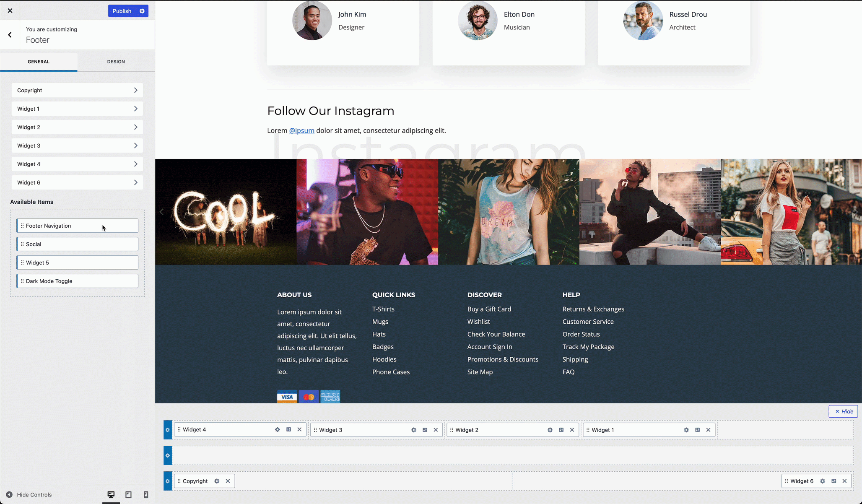Switch to tablet preview device
This screenshot has height=504, width=862.
click(x=128, y=495)
